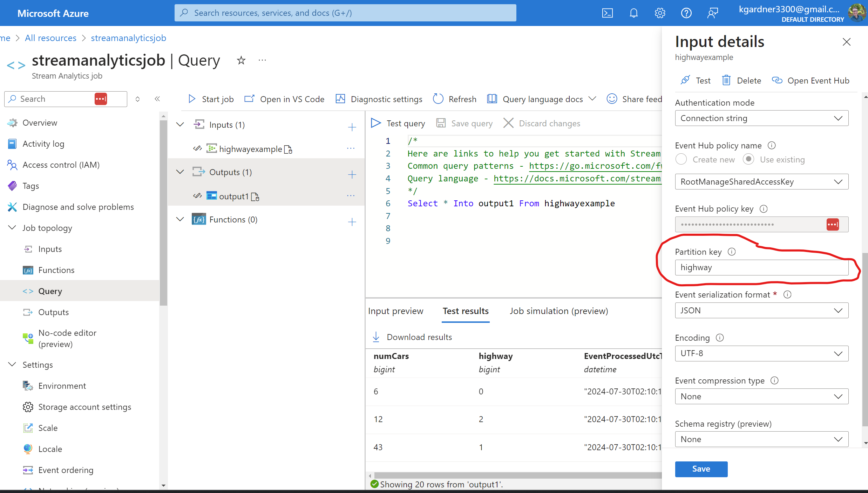Switch to the Test results tab
The height and width of the screenshot is (493, 868).
coord(466,311)
